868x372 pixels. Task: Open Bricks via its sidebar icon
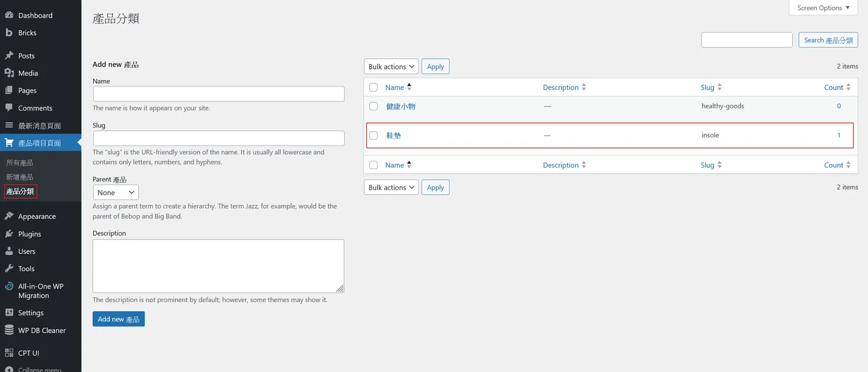point(9,33)
